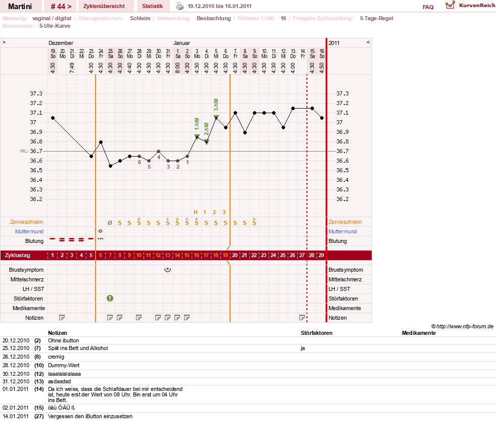Click the http://www.nfp-forum.de link
This screenshot has width=496, height=448.
(x=465, y=326)
